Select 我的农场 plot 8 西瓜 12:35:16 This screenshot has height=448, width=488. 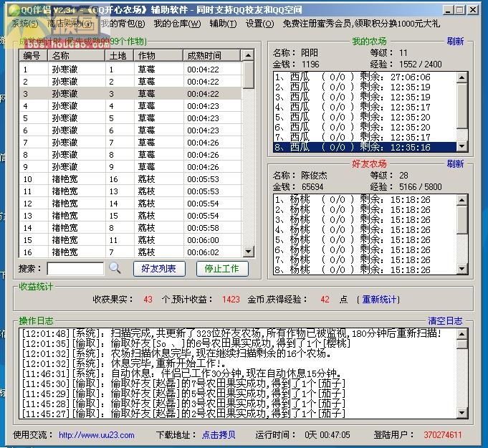365,147
